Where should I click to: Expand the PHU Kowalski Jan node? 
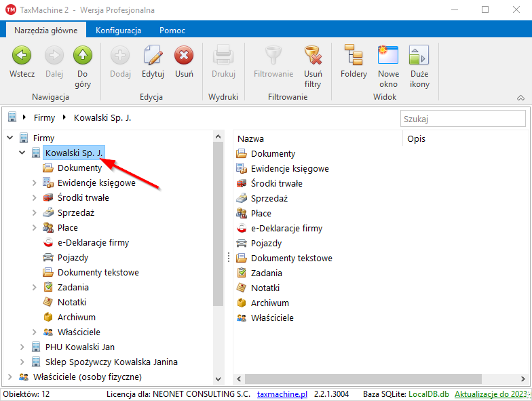click(22, 347)
